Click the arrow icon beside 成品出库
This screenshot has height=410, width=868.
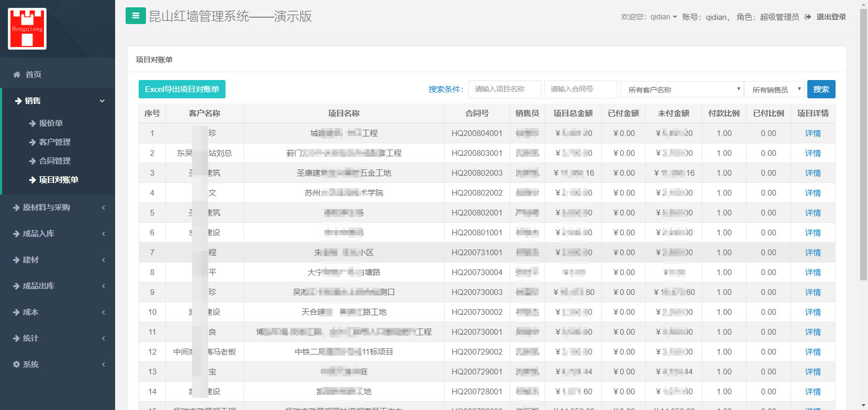16,286
